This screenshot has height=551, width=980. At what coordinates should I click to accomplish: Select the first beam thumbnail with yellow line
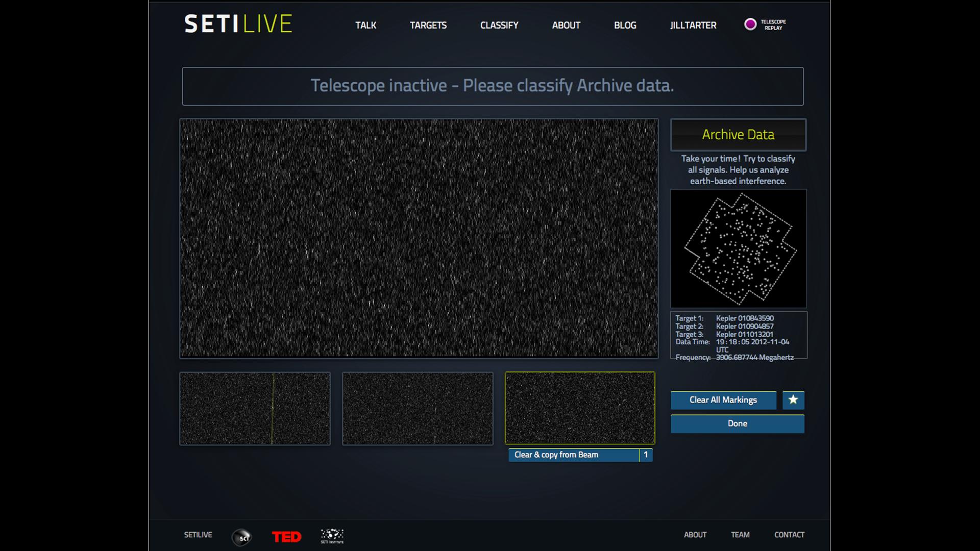pyautogui.click(x=255, y=408)
